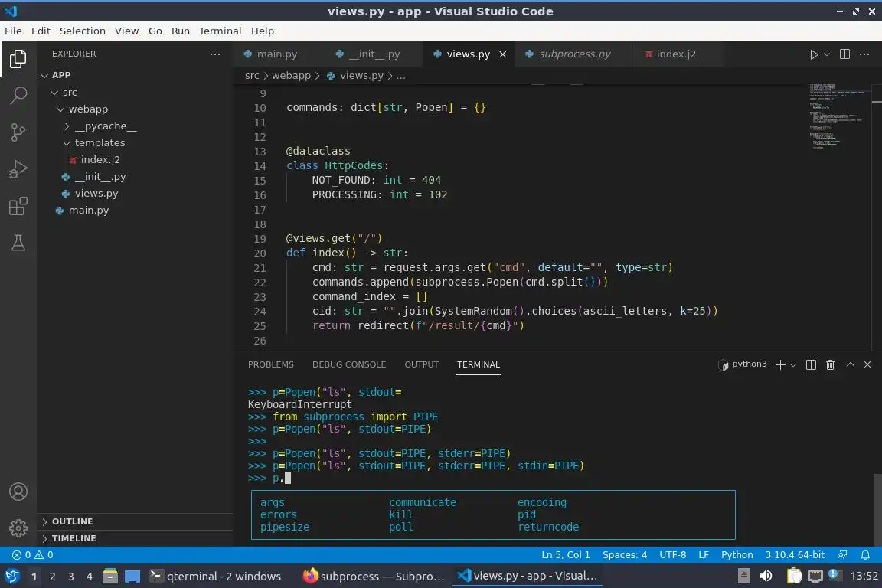Maximize the panel size with up chevron
The width and height of the screenshot is (882, 588).
click(x=851, y=364)
